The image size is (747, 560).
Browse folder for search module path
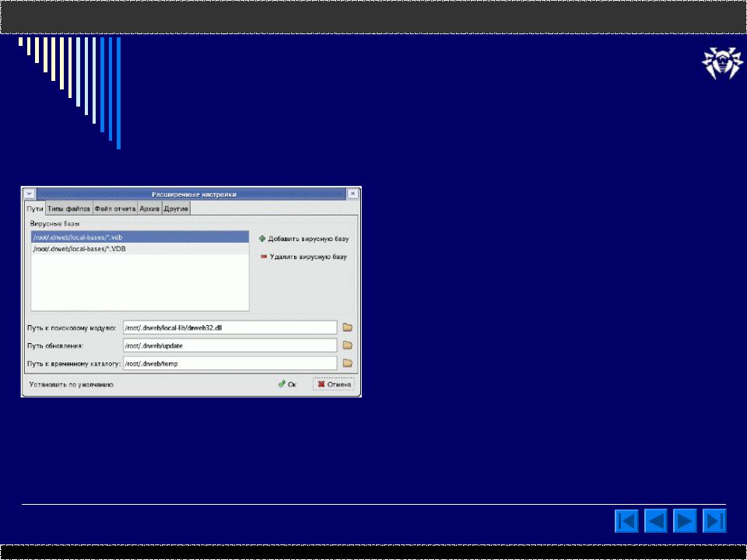pos(348,327)
